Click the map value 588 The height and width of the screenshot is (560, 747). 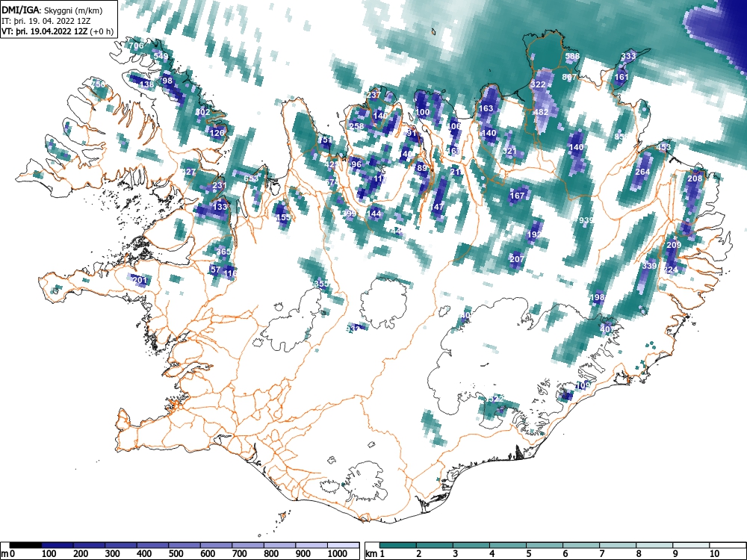point(573,56)
